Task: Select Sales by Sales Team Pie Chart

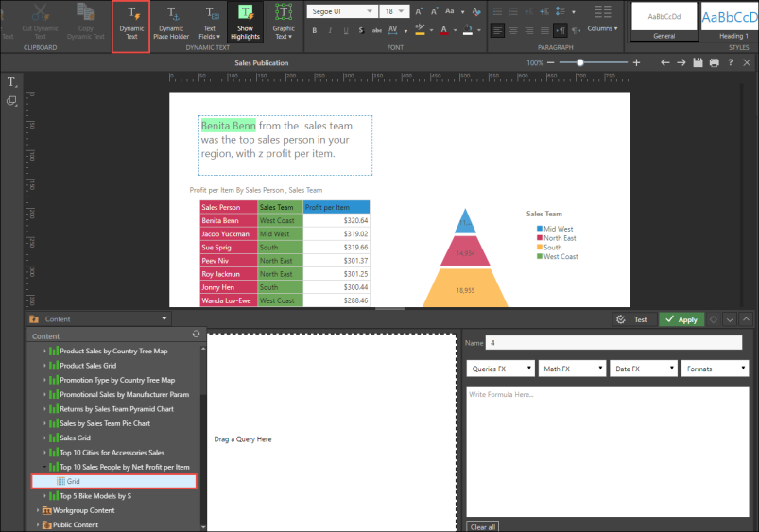Action: click(x=104, y=423)
